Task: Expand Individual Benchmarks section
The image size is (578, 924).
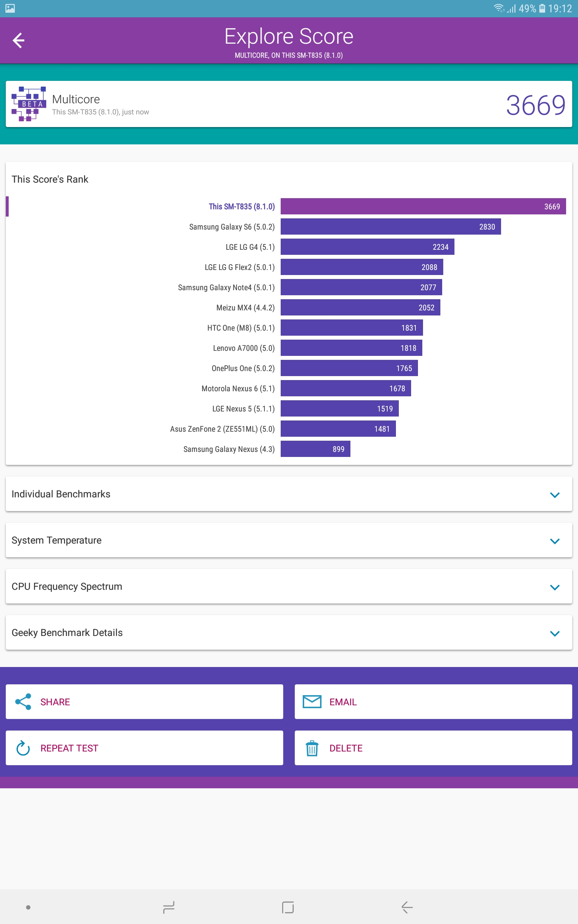Action: (x=289, y=494)
